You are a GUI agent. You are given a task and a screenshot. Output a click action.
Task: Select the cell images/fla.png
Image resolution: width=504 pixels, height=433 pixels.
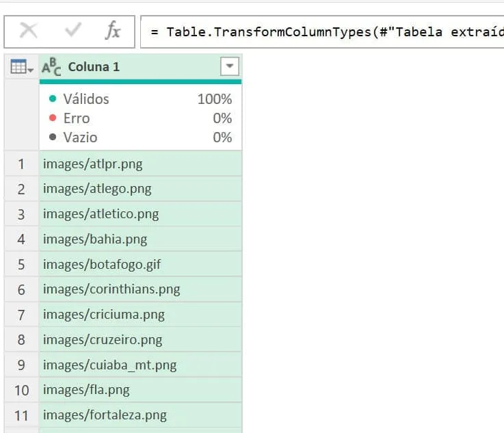pyautogui.click(x=140, y=390)
